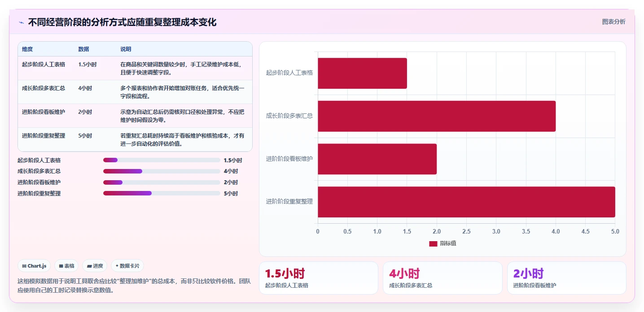Click the 5小时 value in the table
The width and height of the screenshot is (644, 312).
(x=85, y=136)
